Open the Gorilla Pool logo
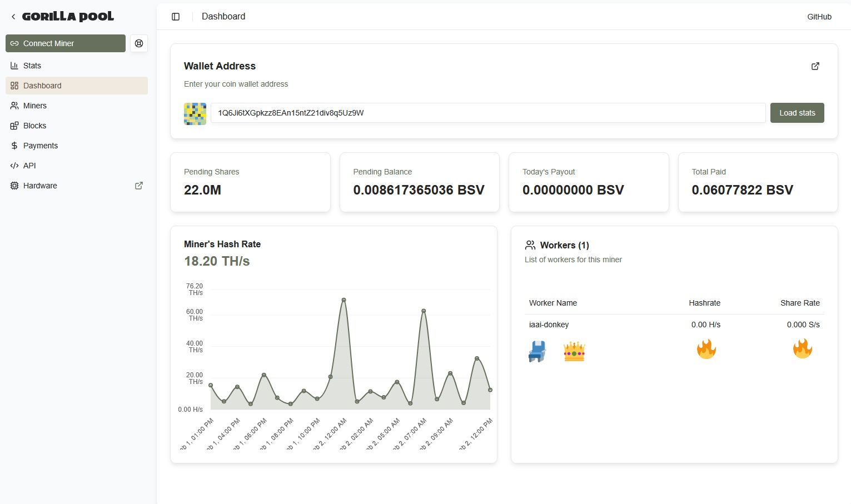The height and width of the screenshot is (504, 851). (x=68, y=17)
